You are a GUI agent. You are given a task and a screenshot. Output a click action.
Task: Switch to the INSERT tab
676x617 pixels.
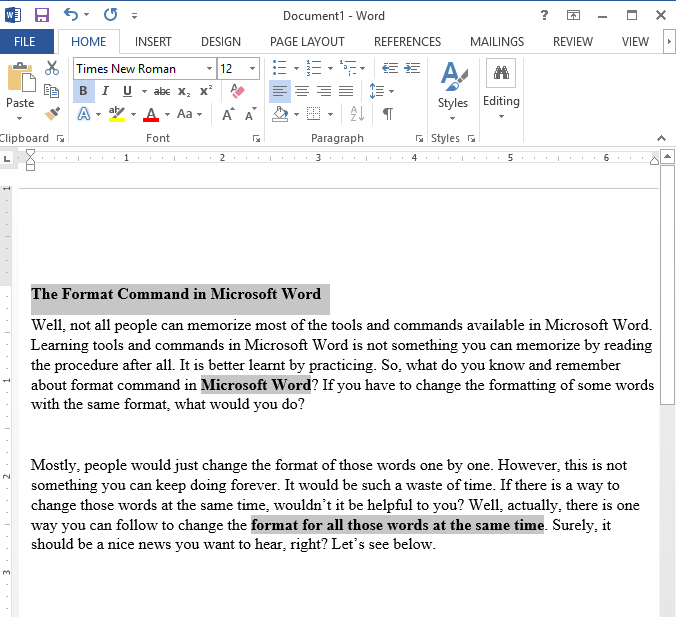point(153,41)
